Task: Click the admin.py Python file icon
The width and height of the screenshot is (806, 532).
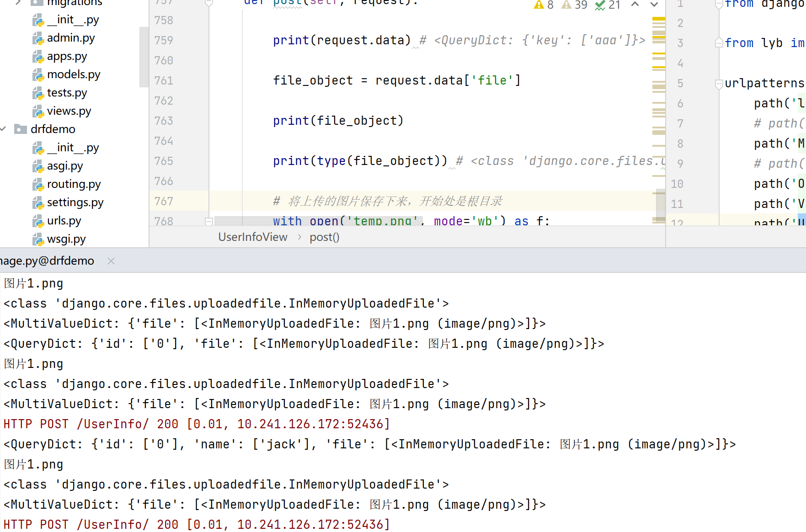Action: tap(38, 38)
